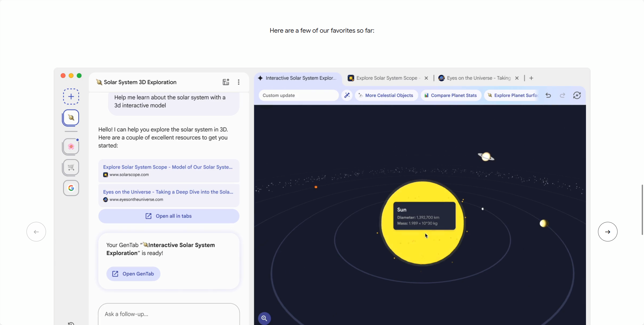Click the magic wand enhance icon
644x325 pixels.
[x=347, y=95]
